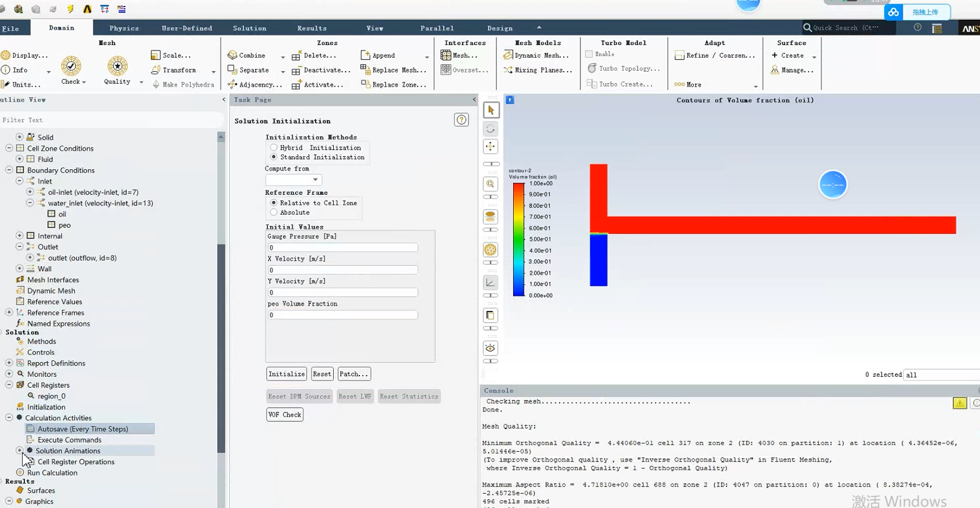Image resolution: width=980 pixels, height=508 pixels.
Task: Open the Compute from dropdown
Action: coord(293,180)
